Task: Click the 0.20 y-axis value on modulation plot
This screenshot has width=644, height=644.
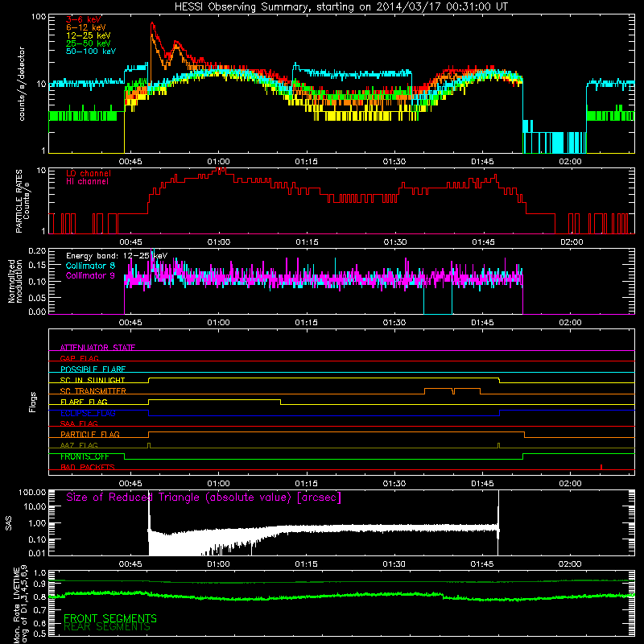Action: (38, 250)
